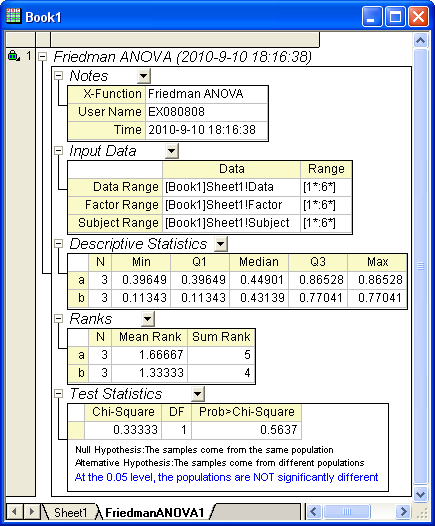Click the vertical scrollbar down arrow

(420, 494)
